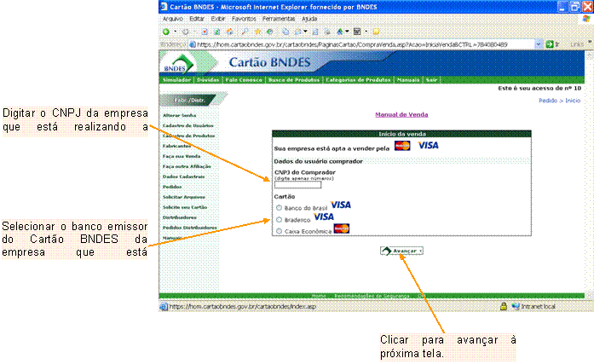Click Sair to log out
The image size is (594, 364).
click(431, 80)
